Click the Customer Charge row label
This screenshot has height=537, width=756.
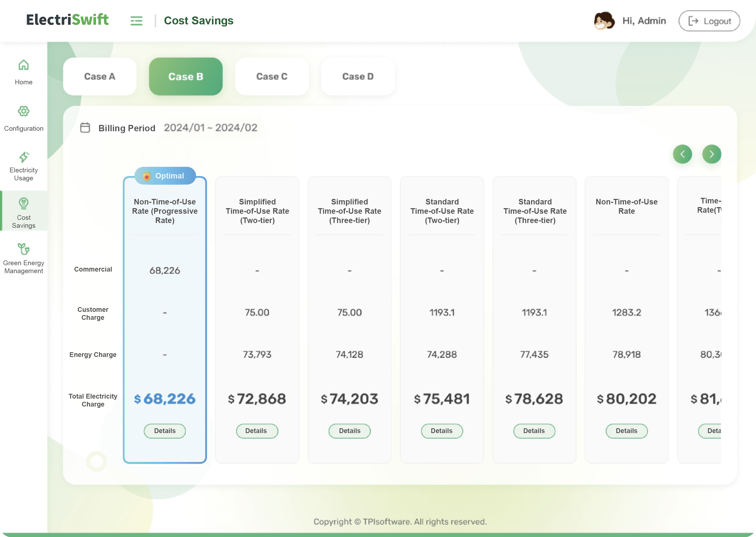pyautogui.click(x=93, y=313)
